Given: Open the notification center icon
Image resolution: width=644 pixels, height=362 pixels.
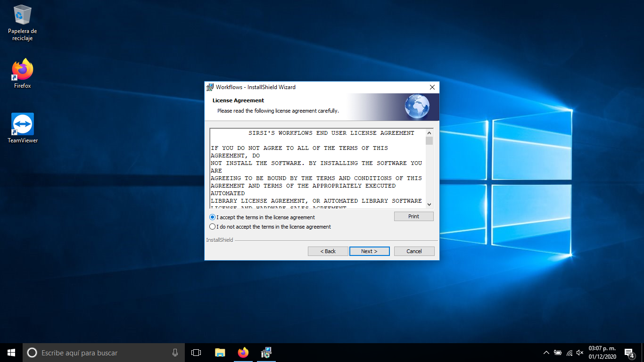Looking at the screenshot, I should pos(628,353).
